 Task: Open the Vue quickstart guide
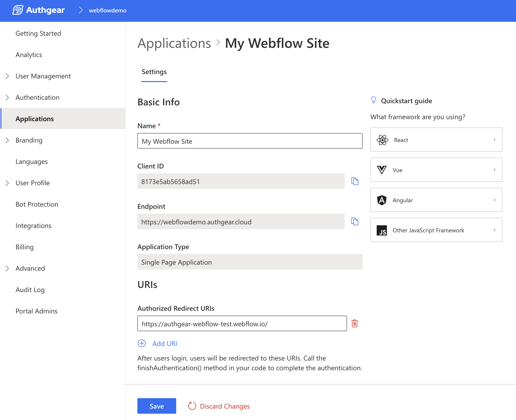pyautogui.click(x=436, y=170)
